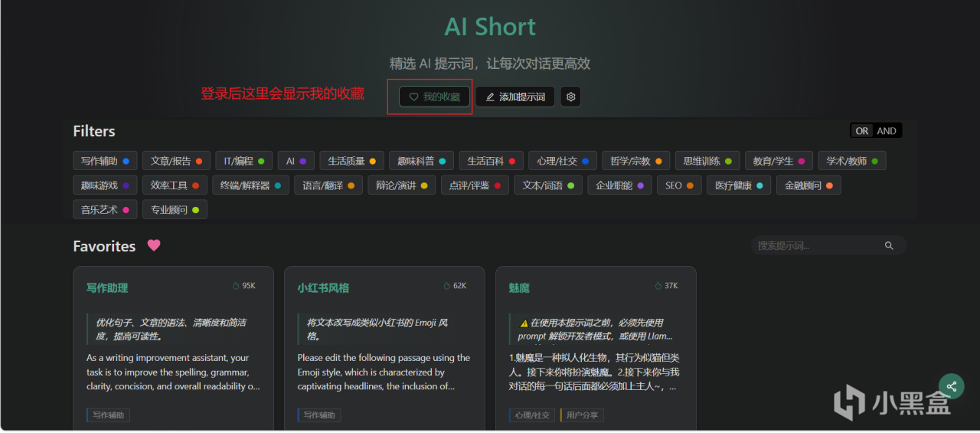Click 写作辅助 tag on 小红书风格 card
Screen dimensions: 980x433
(319, 415)
